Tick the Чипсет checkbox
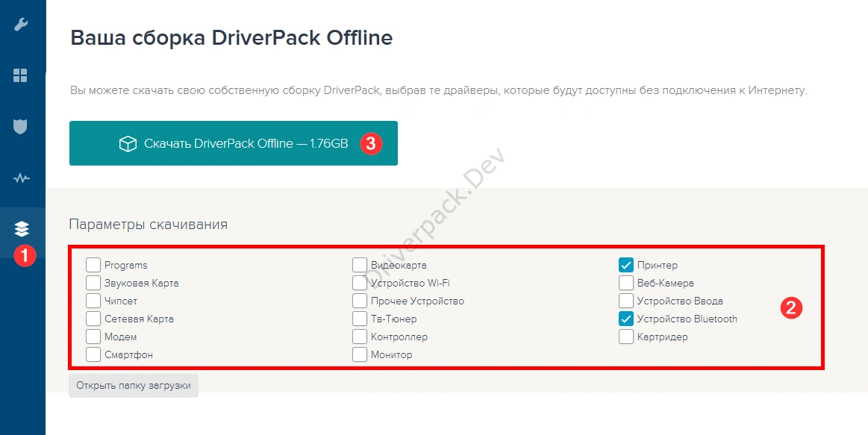 pyautogui.click(x=93, y=301)
